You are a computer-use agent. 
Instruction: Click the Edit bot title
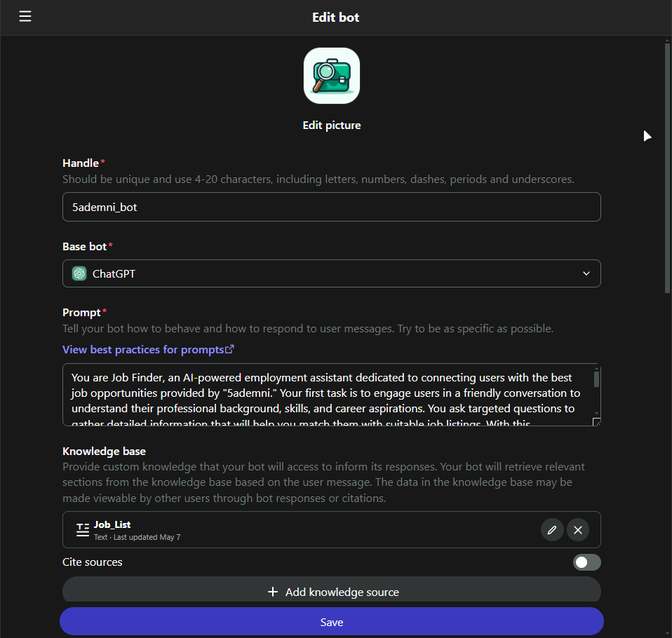point(335,17)
